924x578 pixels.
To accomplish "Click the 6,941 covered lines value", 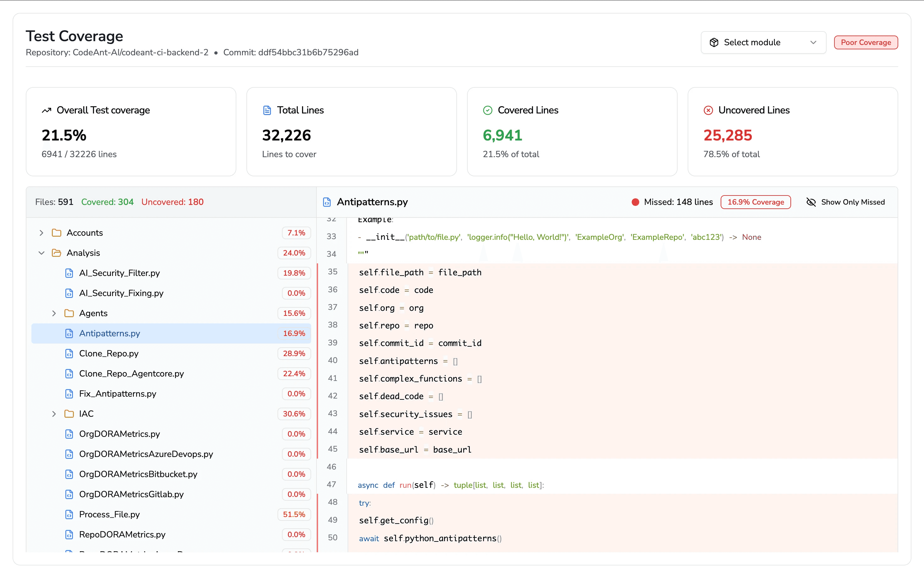I will tap(502, 135).
